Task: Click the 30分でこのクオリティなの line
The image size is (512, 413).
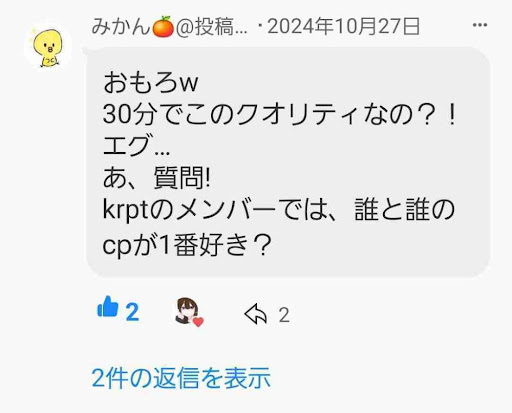Action: pos(279,115)
